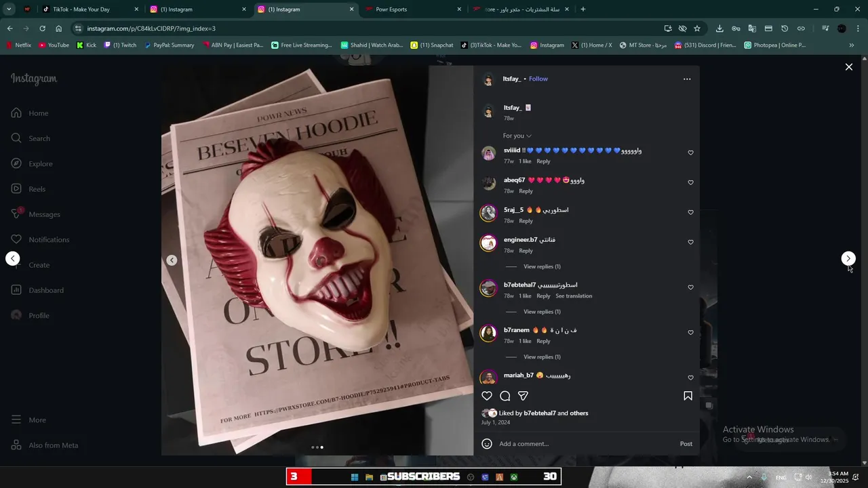Save the post with bookmark icon
Image resolution: width=868 pixels, height=488 pixels.
click(x=688, y=396)
